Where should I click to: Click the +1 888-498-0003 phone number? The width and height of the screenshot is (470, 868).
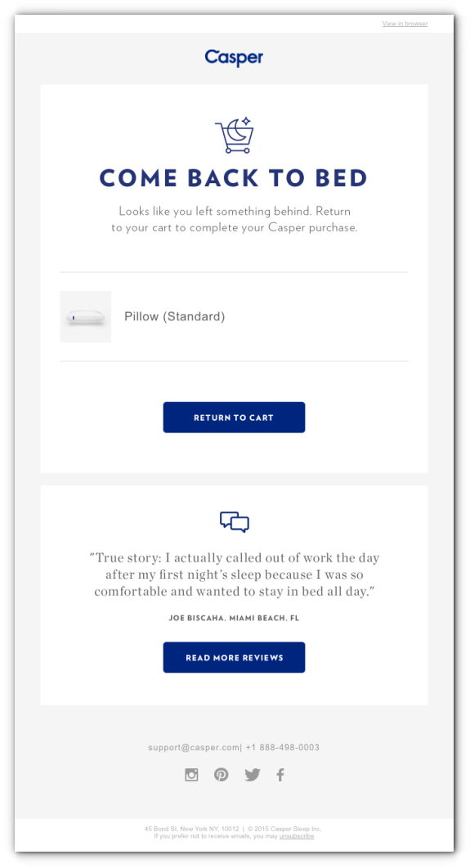pyautogui.click(x=283, y=747)
